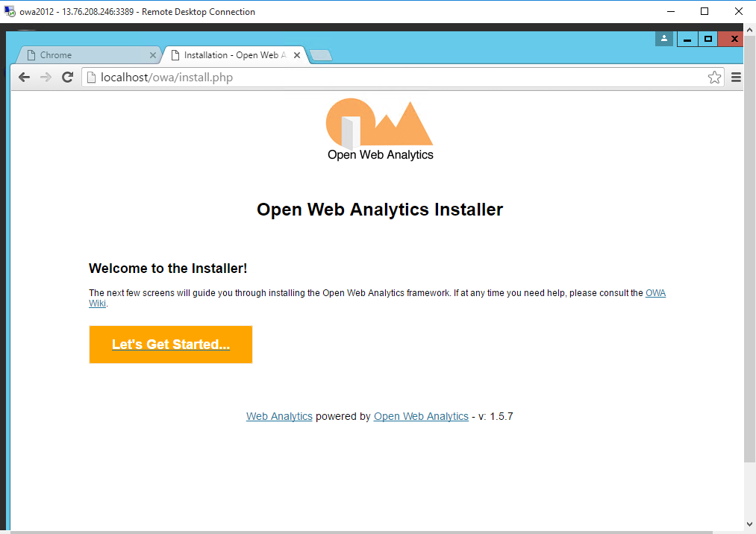Click the user profile icon above the tabs
This screenshot has width=756, height=534.
coord(663,38)
